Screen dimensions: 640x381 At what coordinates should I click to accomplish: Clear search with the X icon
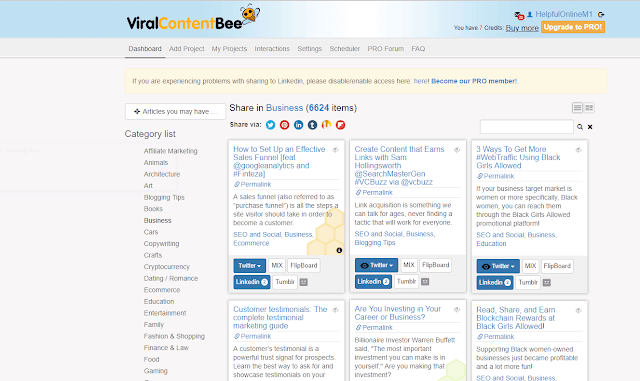[590, 127]
